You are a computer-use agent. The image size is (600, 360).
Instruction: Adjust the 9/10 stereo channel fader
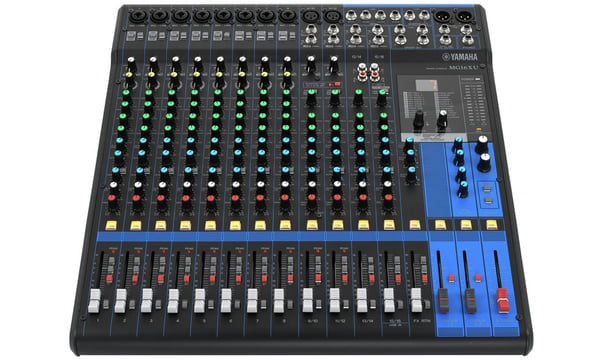point(308,301)
